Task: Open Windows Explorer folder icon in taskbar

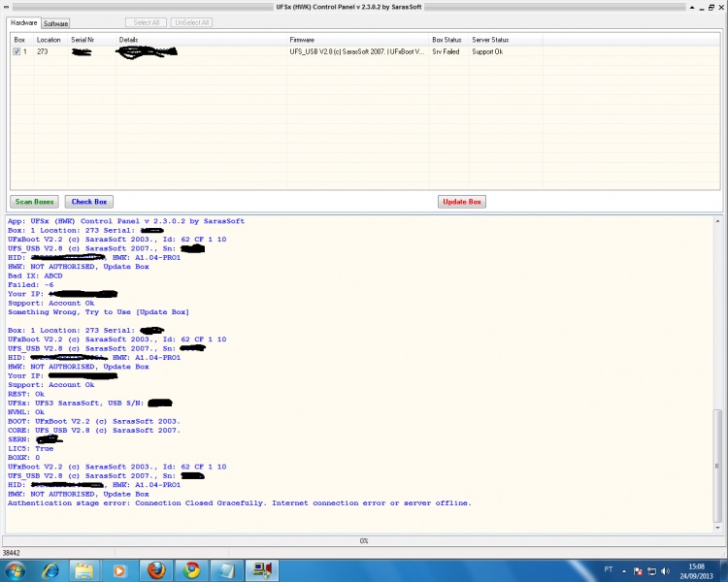Action: pos(84,571)
